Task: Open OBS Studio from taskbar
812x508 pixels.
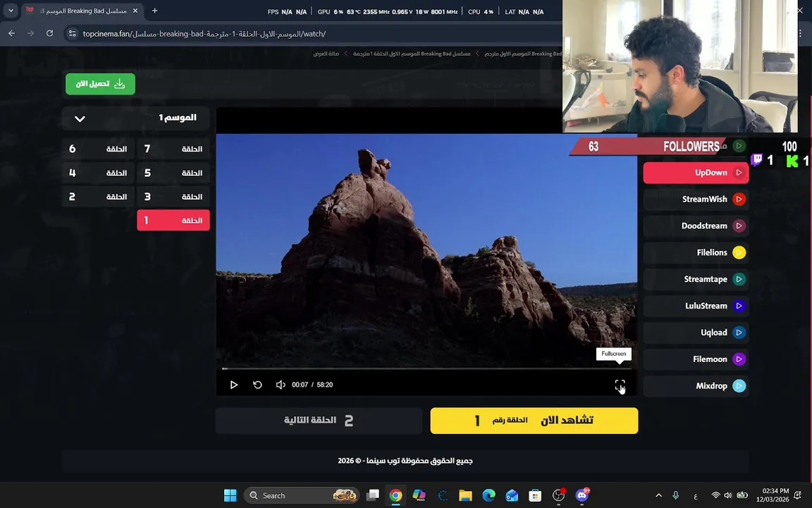Action: pyautogui.click(x=558, y=495)
